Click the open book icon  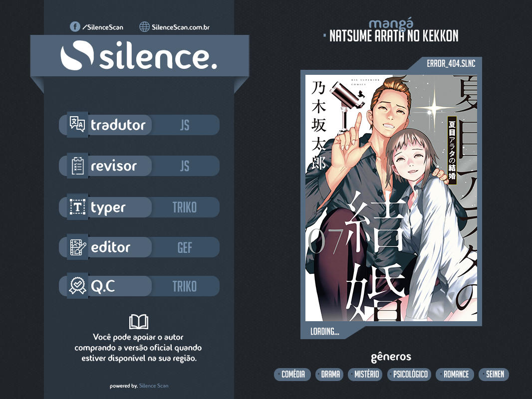(139, 322)
